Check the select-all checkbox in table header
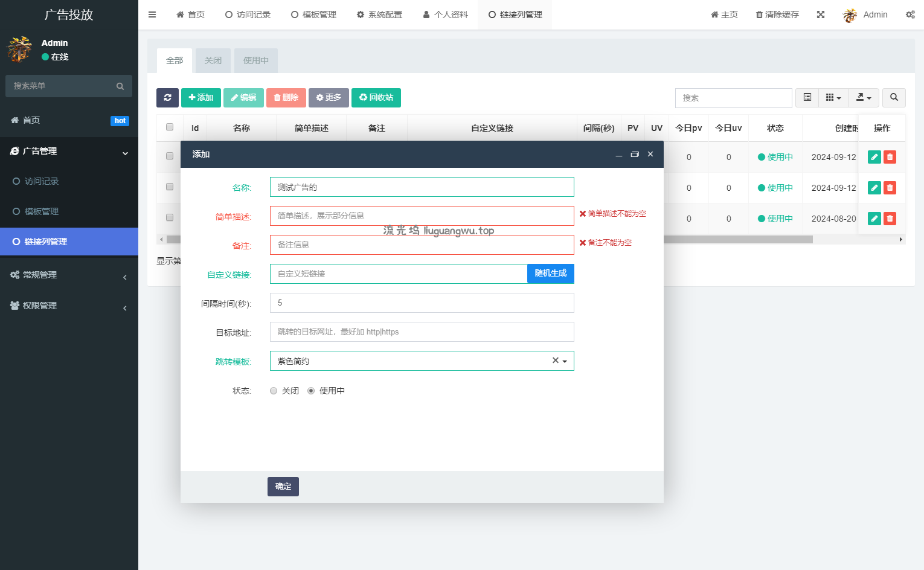 170,127
